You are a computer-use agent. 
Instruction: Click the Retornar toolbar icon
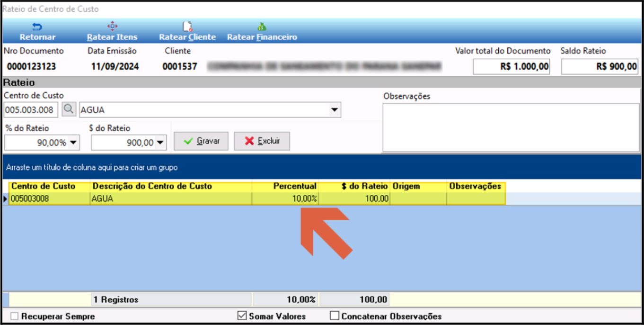37,27
